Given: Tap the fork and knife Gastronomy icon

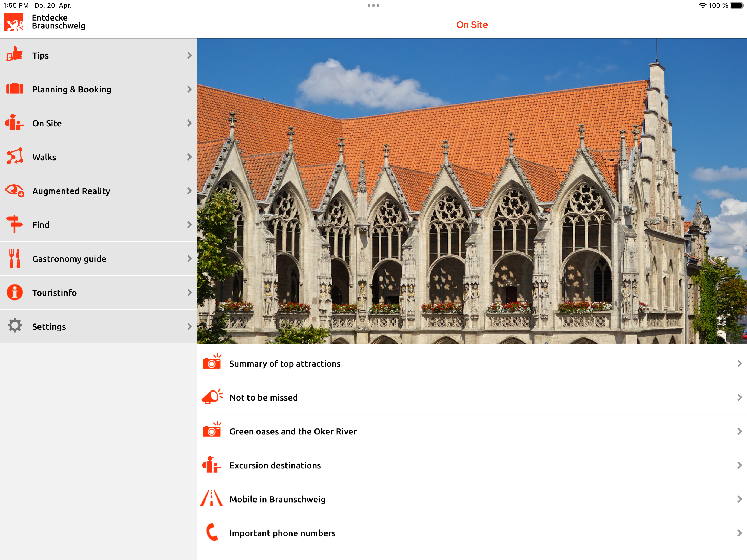Looking at the screenshot, I should coord(14,258).
